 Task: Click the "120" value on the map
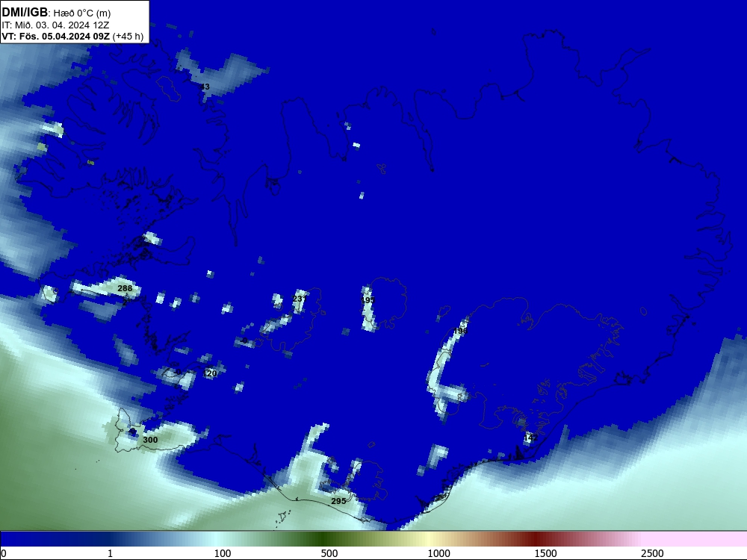click(x=210, y=373)
